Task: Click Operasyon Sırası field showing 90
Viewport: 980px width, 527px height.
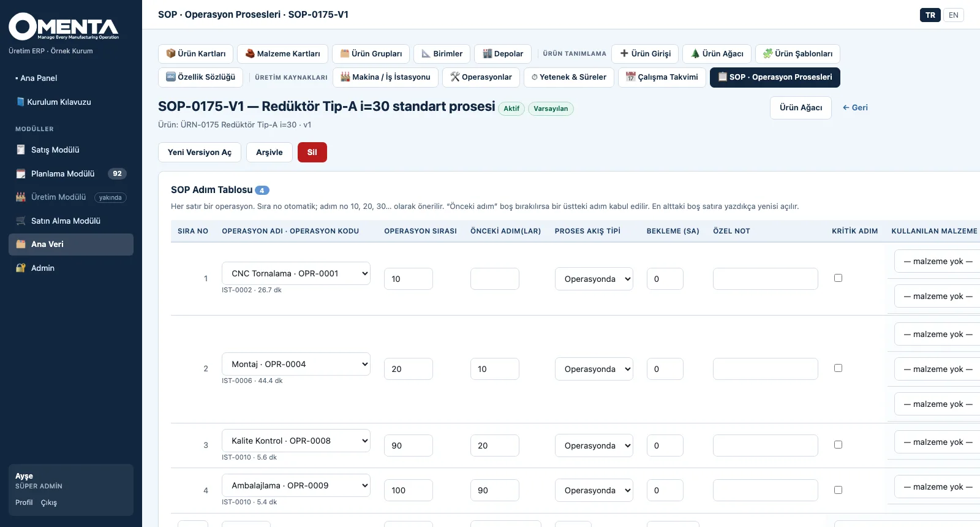Action: click(x=409, y=445)
